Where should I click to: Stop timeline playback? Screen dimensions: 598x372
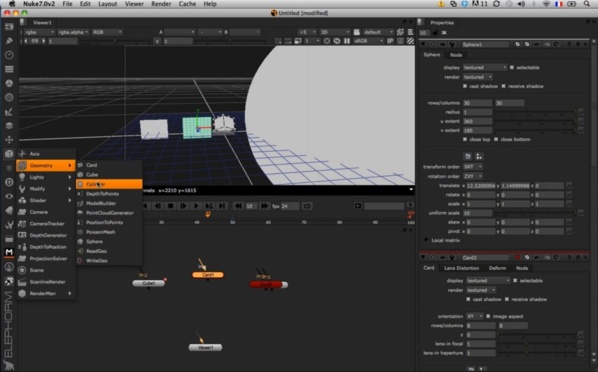click(x=170, y=206)
